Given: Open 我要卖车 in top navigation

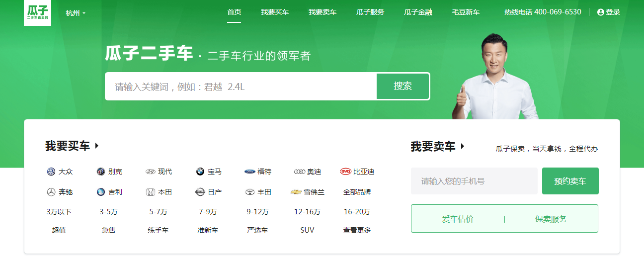Looking at the screenshot, I should [322, 12].
